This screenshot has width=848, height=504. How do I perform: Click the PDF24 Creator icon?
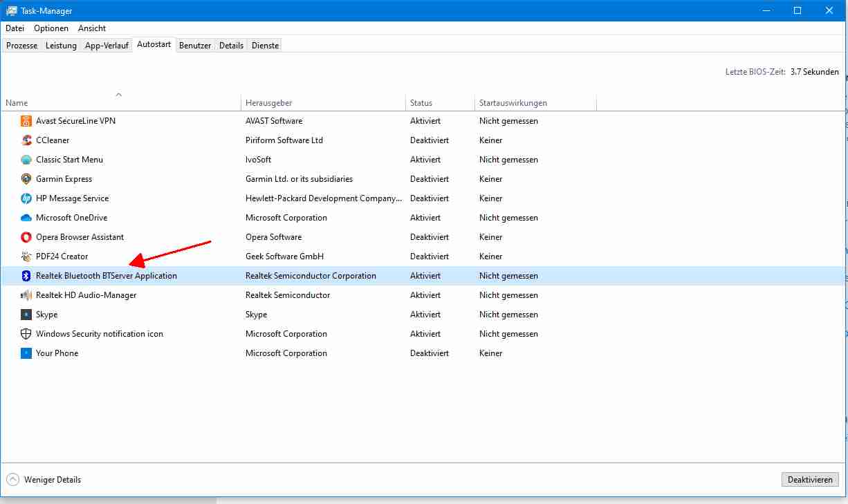tap(26, 256)
